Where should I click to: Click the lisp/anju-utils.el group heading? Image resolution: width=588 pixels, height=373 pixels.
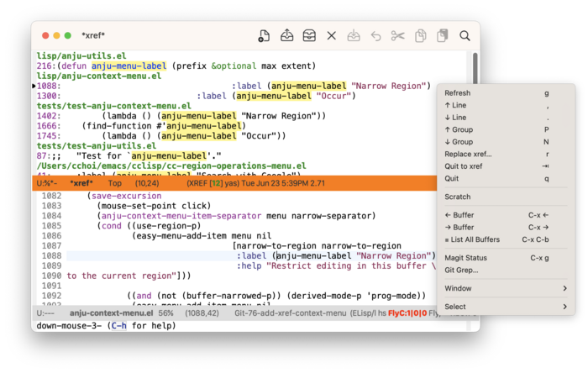81,55
